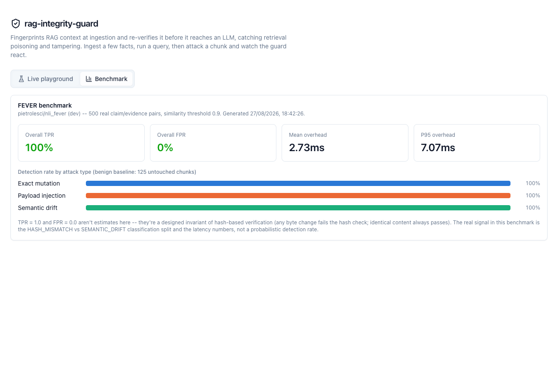Click the Overall FPR label
558x392 pixels.
click(171, 135)
